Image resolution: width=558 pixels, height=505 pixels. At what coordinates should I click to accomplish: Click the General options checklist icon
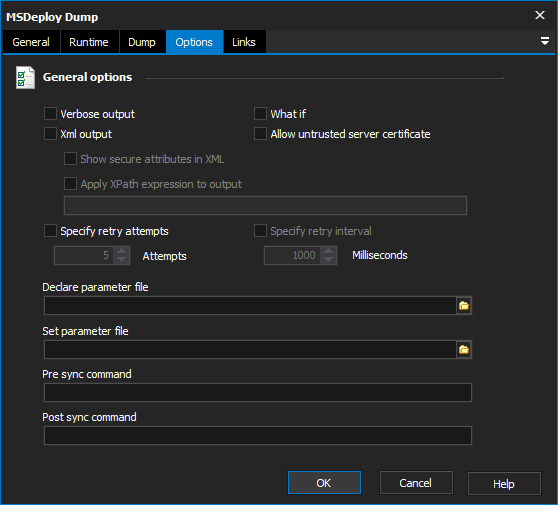[25, 78]
